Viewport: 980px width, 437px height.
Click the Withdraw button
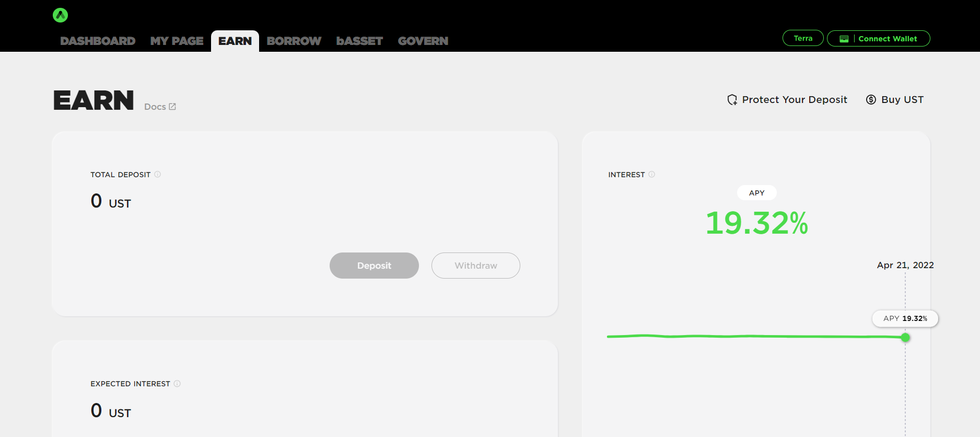476,266
